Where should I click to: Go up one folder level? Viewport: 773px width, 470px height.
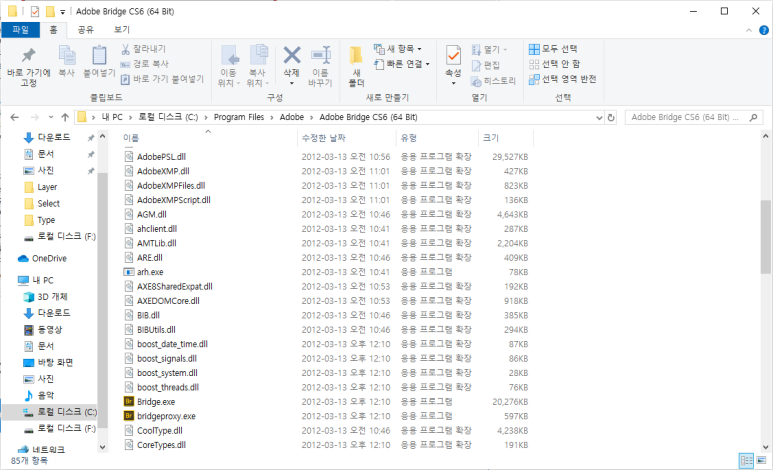[65, 117]
